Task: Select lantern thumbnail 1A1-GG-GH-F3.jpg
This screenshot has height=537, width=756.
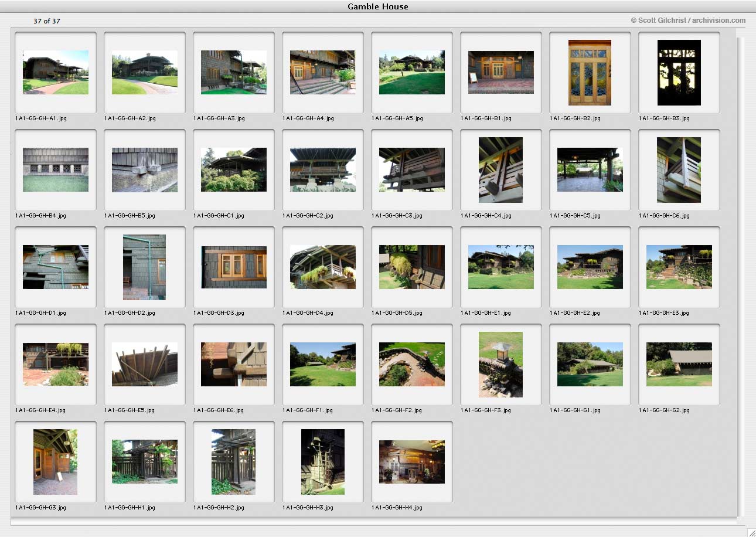Action: tap(500, 365)
